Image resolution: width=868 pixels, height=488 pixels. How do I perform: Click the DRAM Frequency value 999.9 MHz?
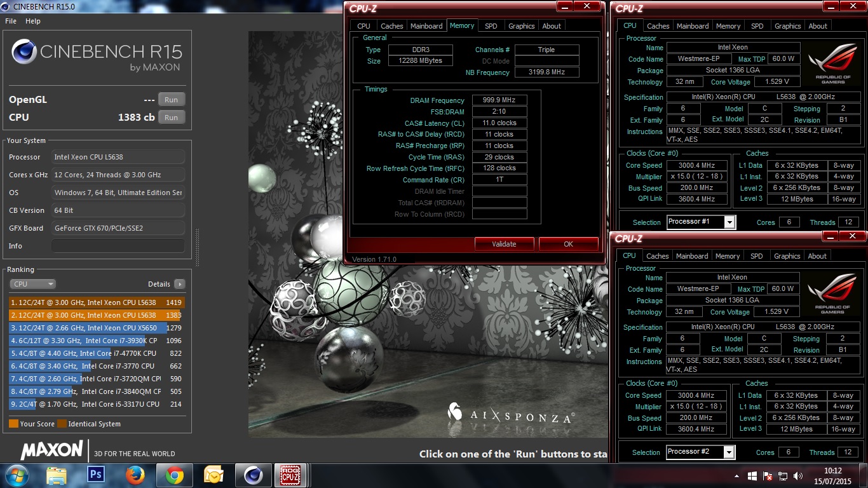499,100
